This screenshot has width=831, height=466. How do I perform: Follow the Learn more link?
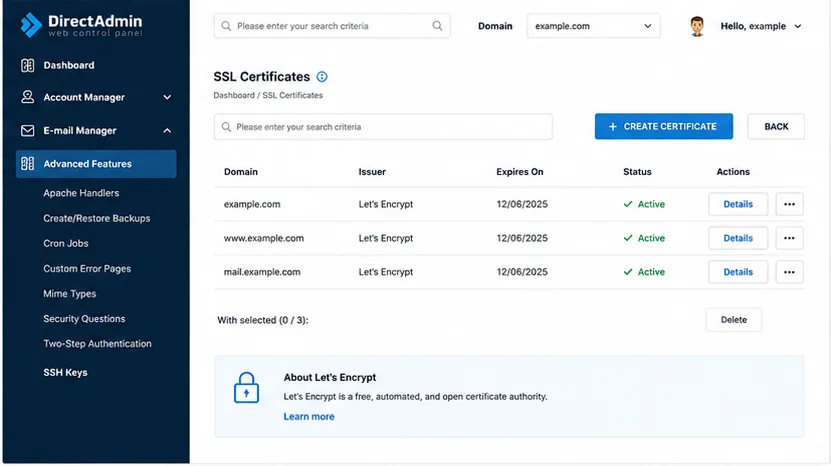(309, 417)
